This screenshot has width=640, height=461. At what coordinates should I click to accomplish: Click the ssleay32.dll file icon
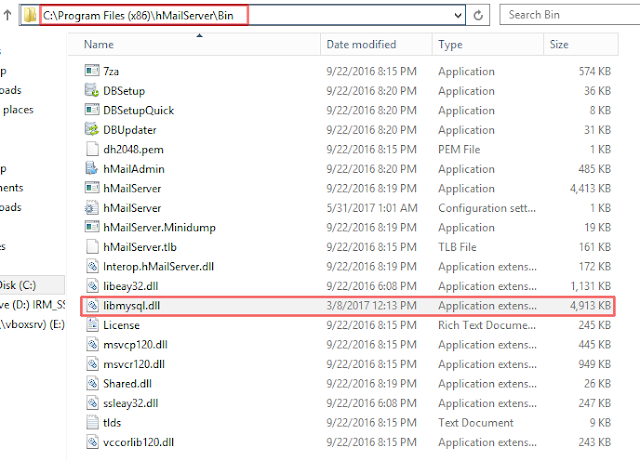92,403
